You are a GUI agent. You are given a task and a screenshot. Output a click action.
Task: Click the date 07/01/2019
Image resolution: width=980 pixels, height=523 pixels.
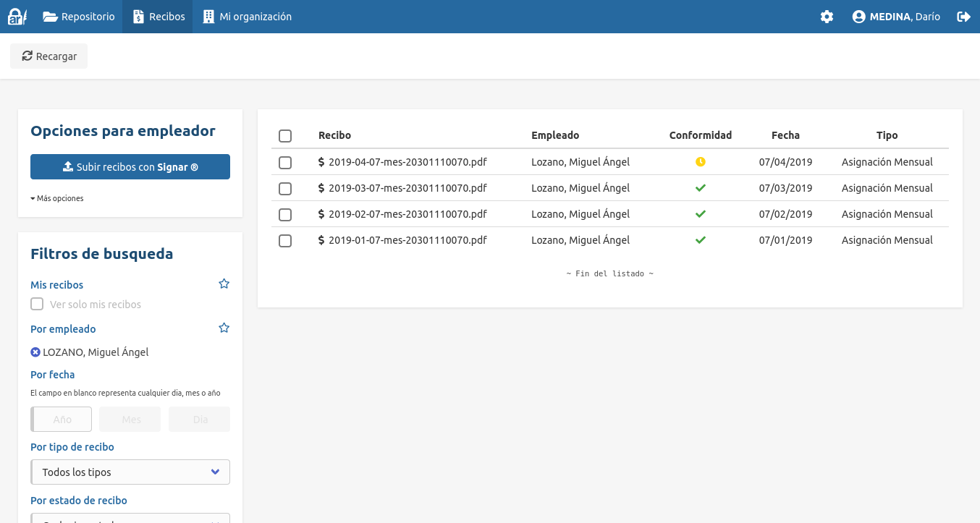pyautogui.click(x=786, y=240)
